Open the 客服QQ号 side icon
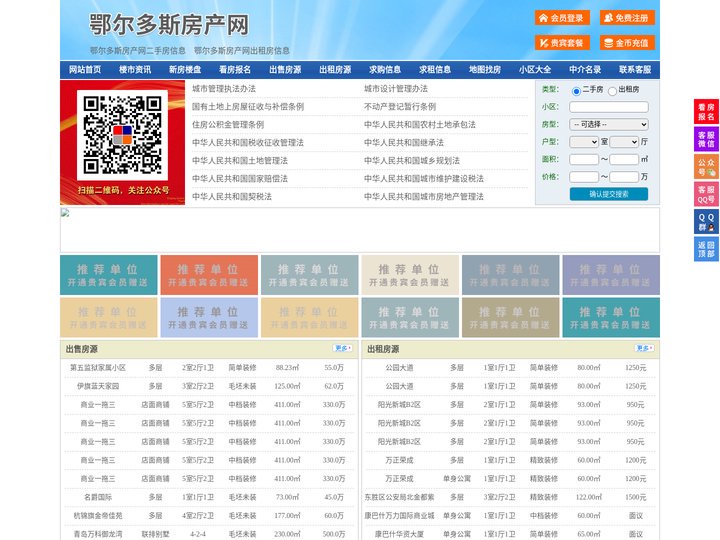 tap(706, 194)
